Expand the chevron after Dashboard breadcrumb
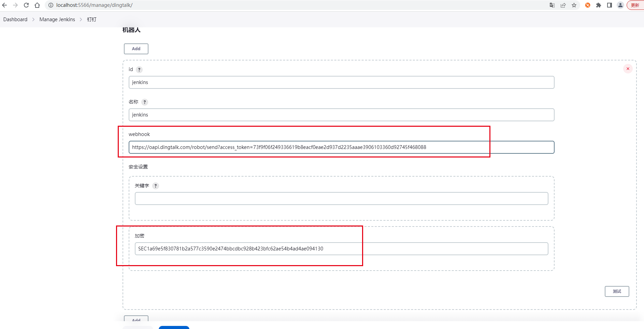 33,19
